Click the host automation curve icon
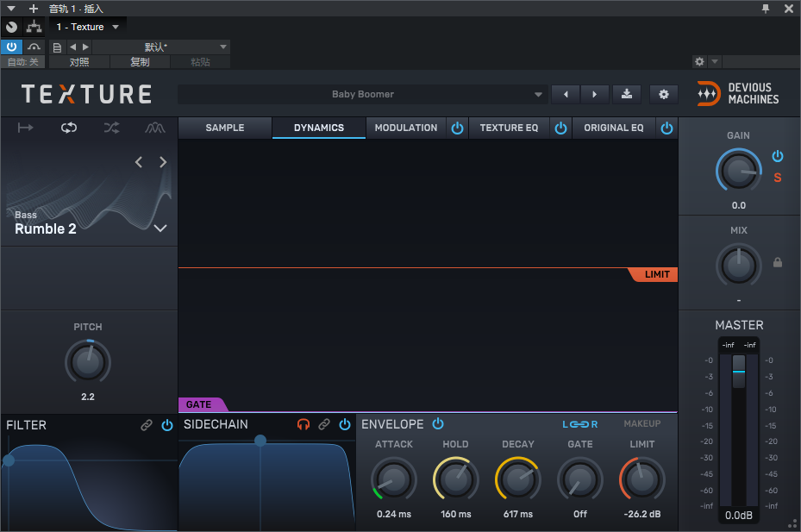Screen dimensions: 801x532 34,47
